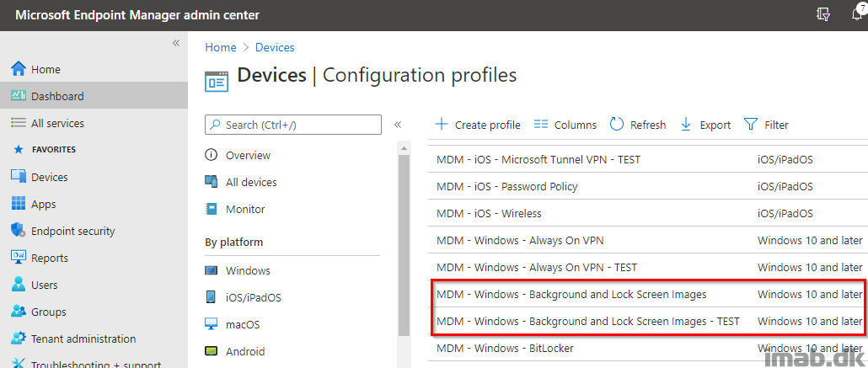Click the Reports monitor icon
Viewport: 868px width, 368px height.
tap(19, 258)
